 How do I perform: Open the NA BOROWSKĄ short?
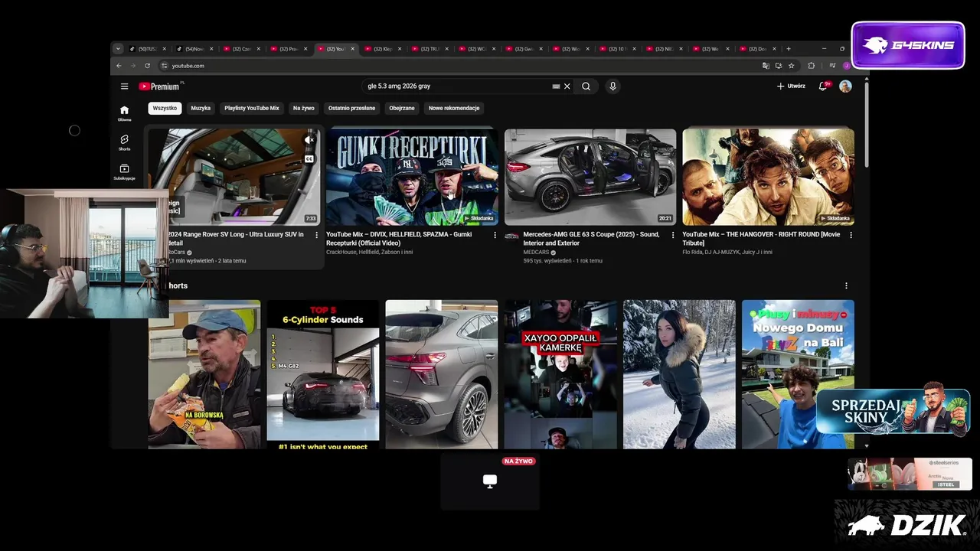point(204,374)
